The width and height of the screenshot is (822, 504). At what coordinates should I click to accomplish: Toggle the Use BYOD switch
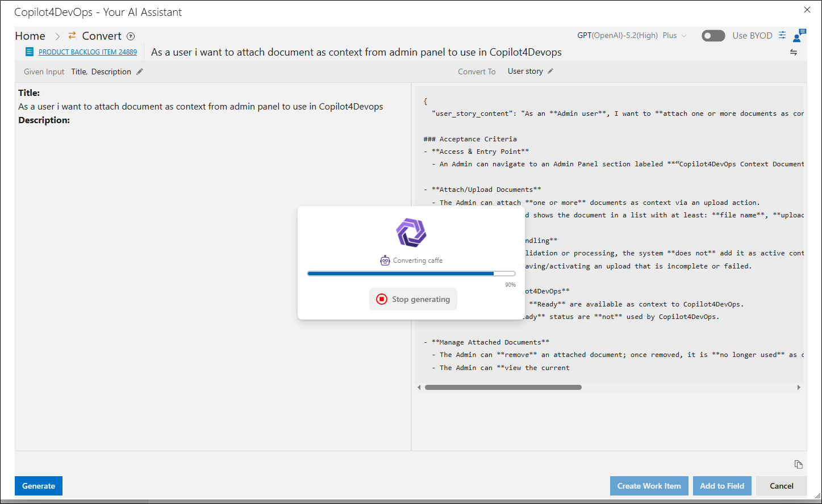(x=713, y=36)
